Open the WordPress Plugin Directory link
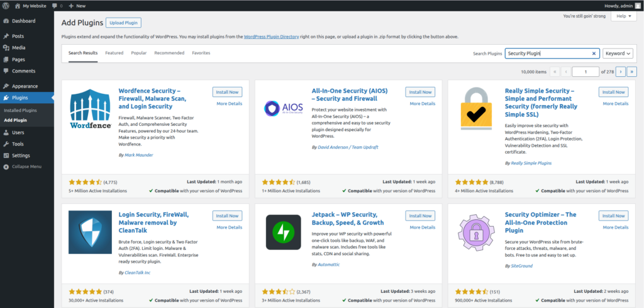The height and width of the screenshot is (308, 644). coord(271,37)
